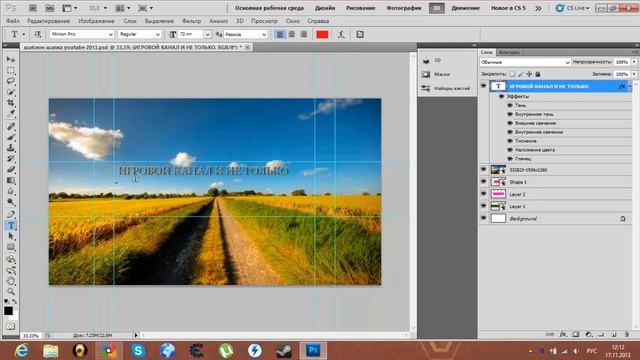The width and height of the screenshot is (640, 360).
Task: Select the 3D Camera Rotate tool
Action: click(x=11, y=270)
